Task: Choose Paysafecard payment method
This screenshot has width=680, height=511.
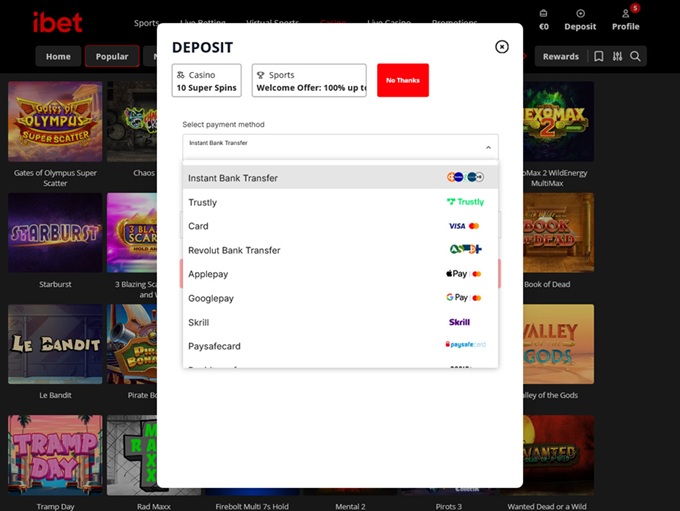Action: [340, 346]
